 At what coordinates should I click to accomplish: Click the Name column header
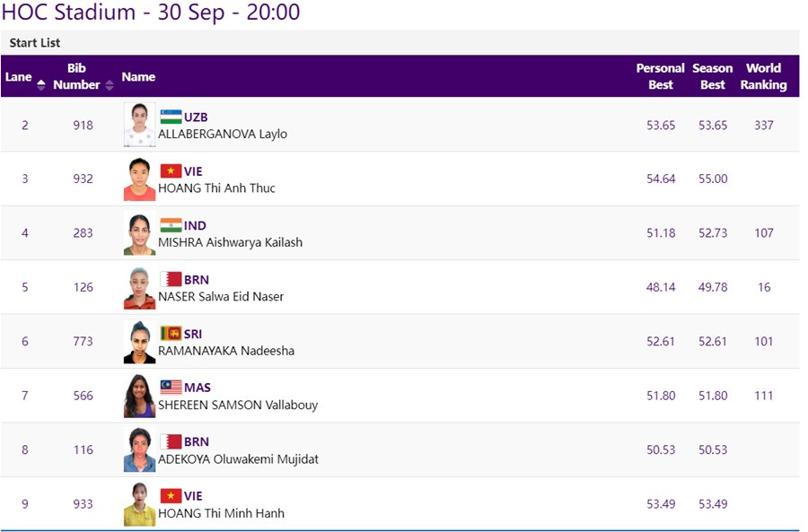[138, 77]
